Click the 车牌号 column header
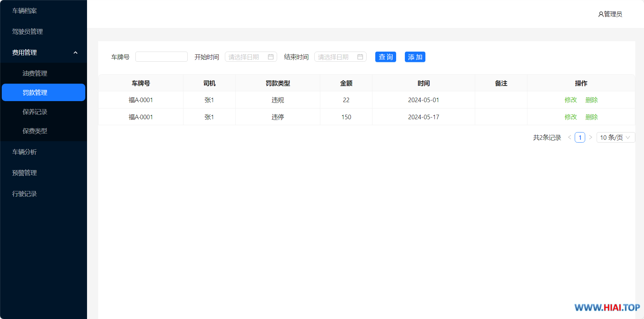The width and height of the screenshot is (644, 319). click(141, 83)
